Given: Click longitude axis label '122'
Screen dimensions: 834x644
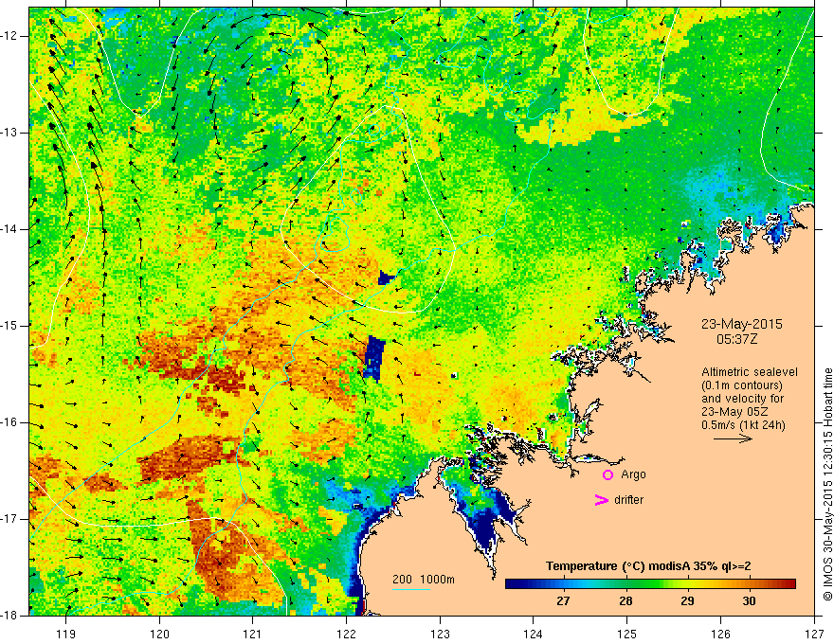Looking at the screenshot, I should click(x=346, y=634).
